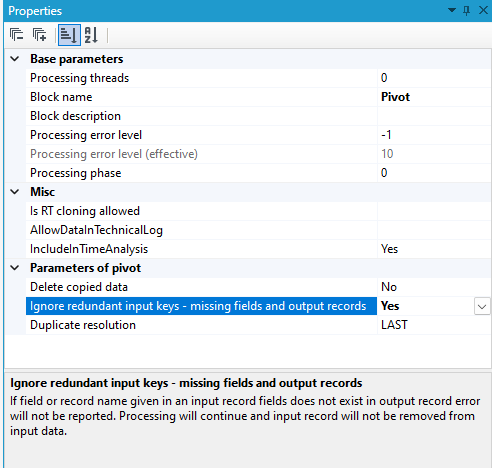Viewport: 492px width, 468px height.
Task: Select the AllowDataInTechnicalLog property
Action: [96, 230]
